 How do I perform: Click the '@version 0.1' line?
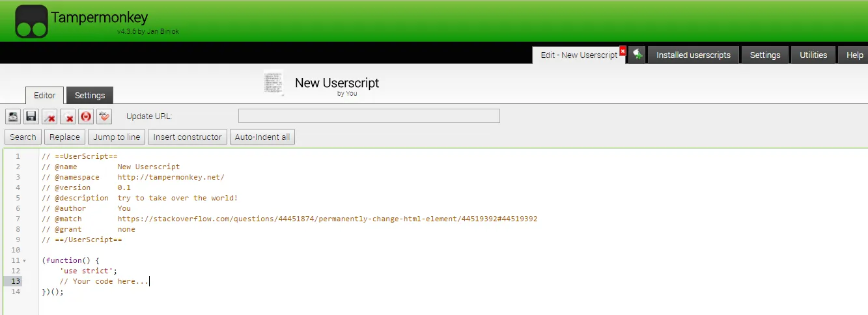pos(86,187)
